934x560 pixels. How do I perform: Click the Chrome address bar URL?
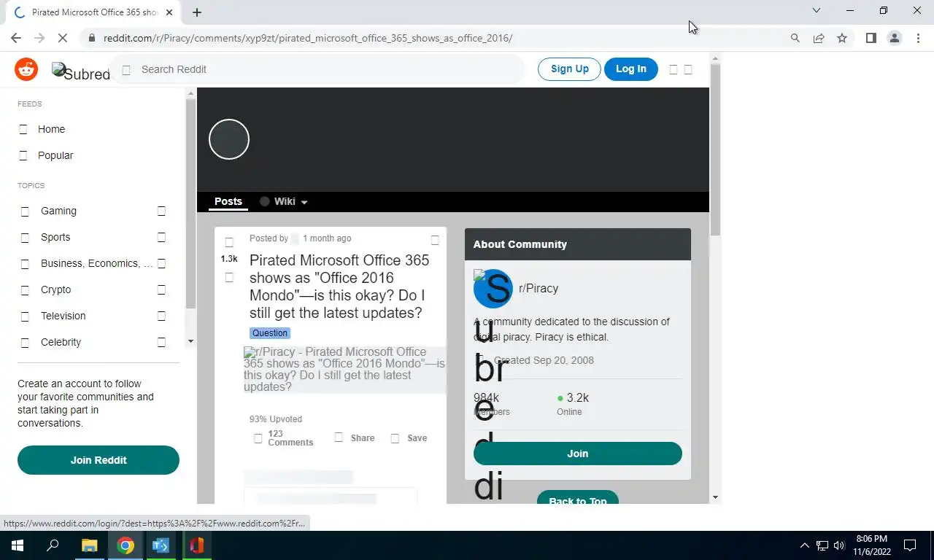pos(308,38)
